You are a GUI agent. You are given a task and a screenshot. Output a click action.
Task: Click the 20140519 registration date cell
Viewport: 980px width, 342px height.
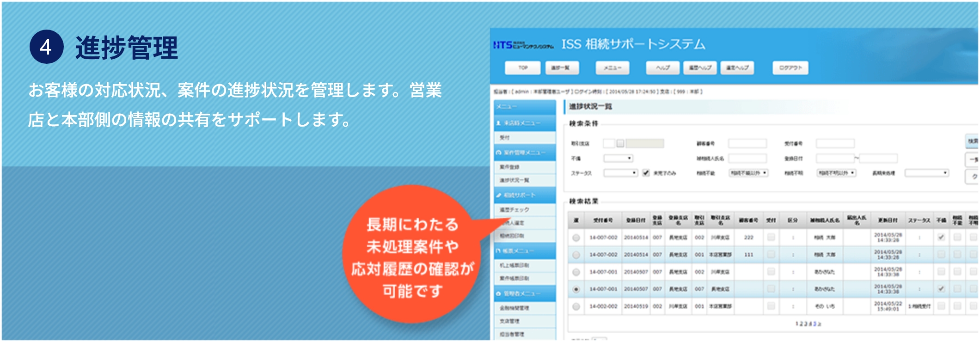[x=636, y=306]
